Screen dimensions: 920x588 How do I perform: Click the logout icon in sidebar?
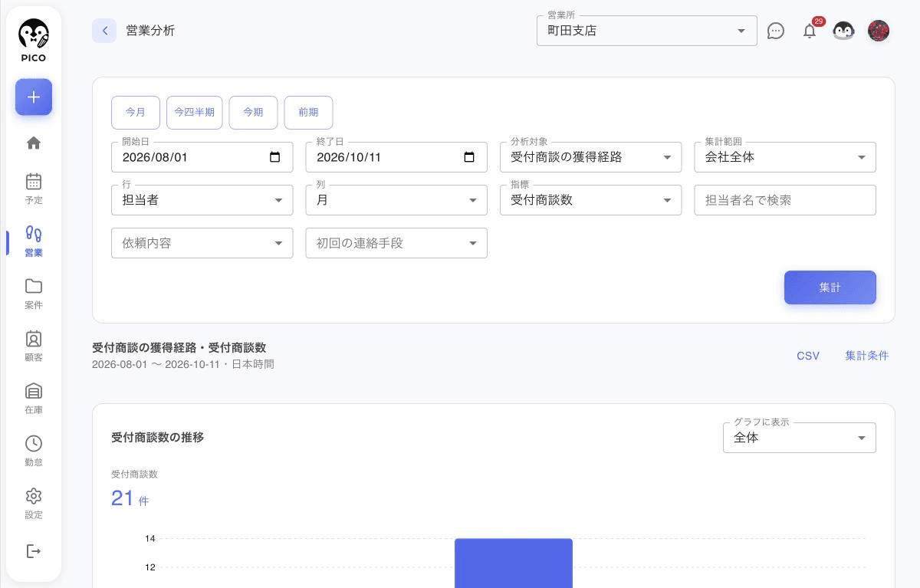[x=34, y=551]
